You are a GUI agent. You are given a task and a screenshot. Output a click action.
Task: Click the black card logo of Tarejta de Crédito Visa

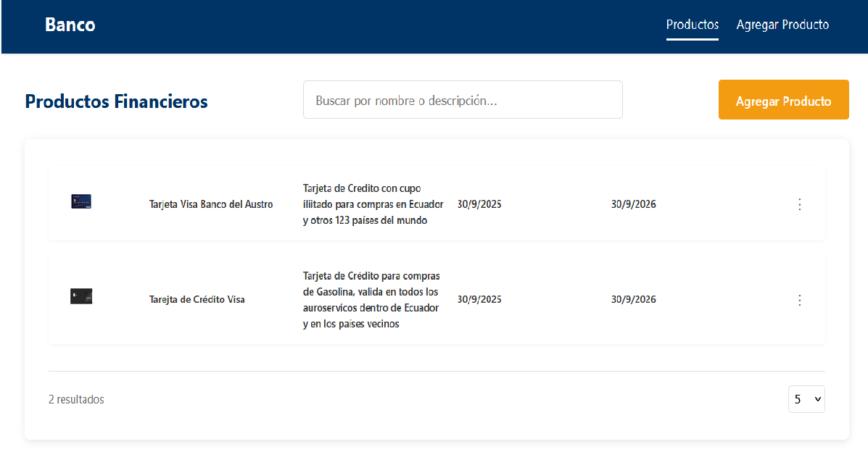(x=81, y=296)
